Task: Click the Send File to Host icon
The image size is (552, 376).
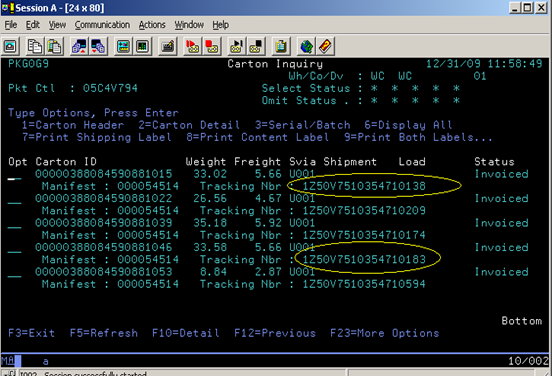Action: coord(79,46)
